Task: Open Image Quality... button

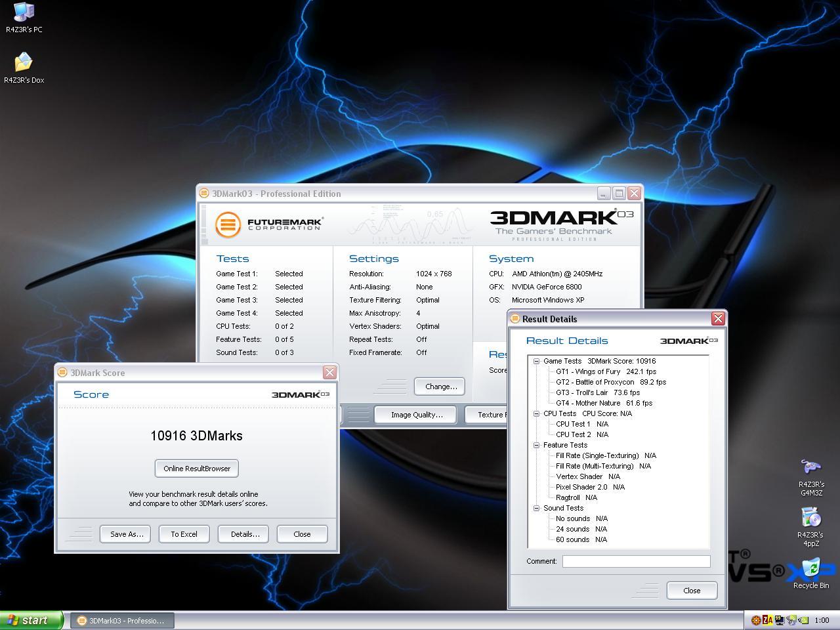Action: point(416,415)
